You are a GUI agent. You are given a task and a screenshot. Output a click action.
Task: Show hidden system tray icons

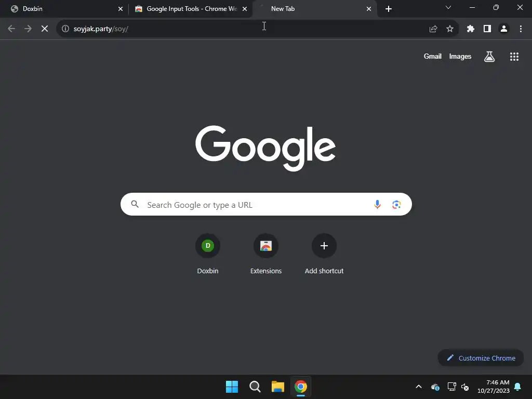pyautogui.click(x=419, y=387)
